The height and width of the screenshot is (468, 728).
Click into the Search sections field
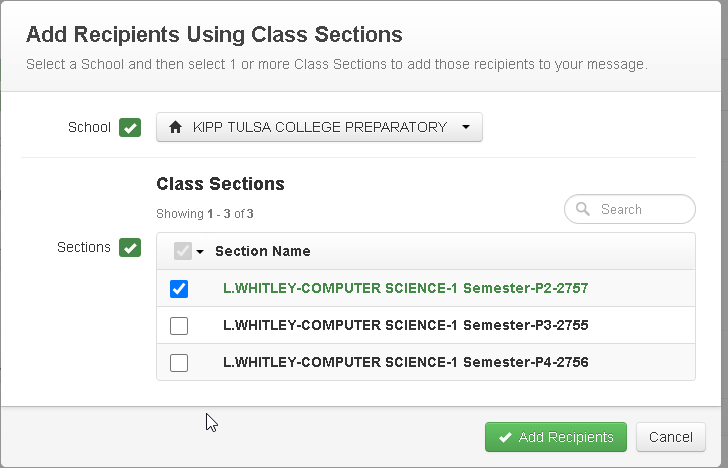(640, 209)
